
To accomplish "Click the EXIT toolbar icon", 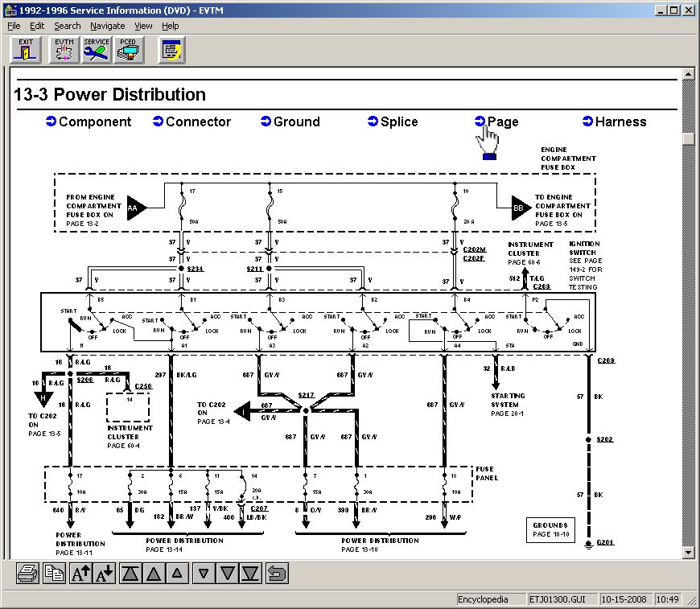I will coord(26,50).
